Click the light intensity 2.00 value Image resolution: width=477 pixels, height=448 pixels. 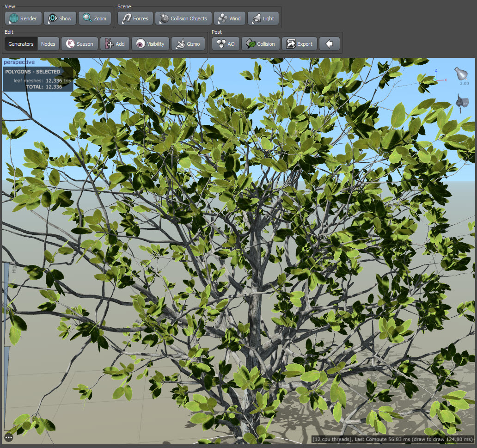pos(464,83)
